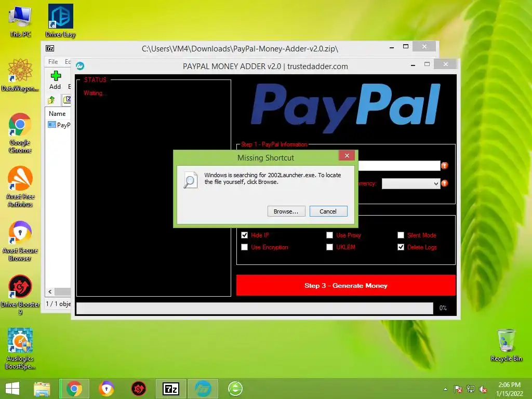
Task: Open DataWagon desktop shortcut
Action: click(20, 75)
